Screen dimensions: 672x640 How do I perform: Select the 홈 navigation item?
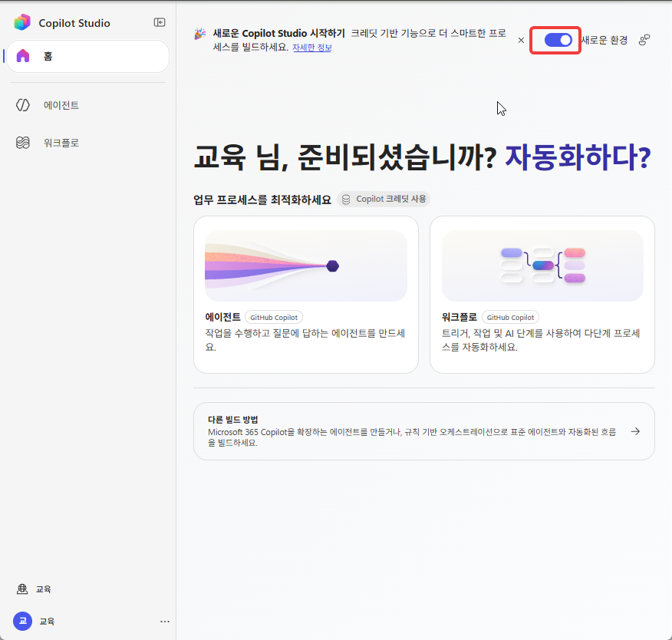click(88, 56)
